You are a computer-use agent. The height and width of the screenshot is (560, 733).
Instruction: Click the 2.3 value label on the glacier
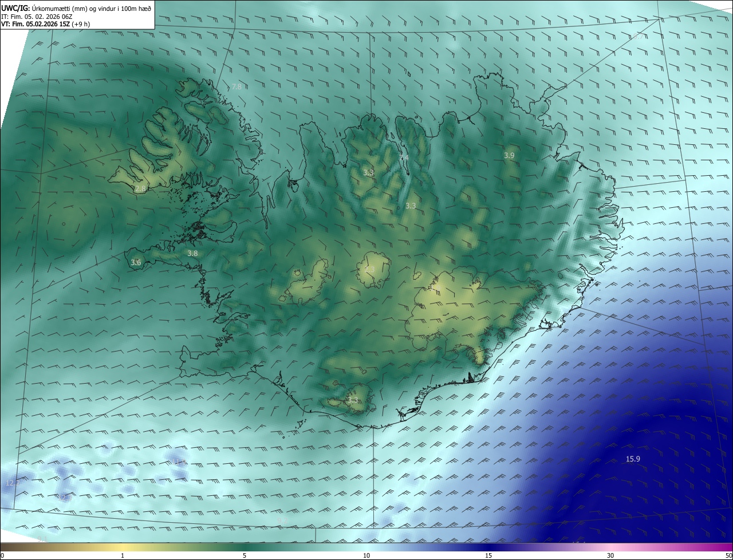pyautogui.click(x=369, y=270)
